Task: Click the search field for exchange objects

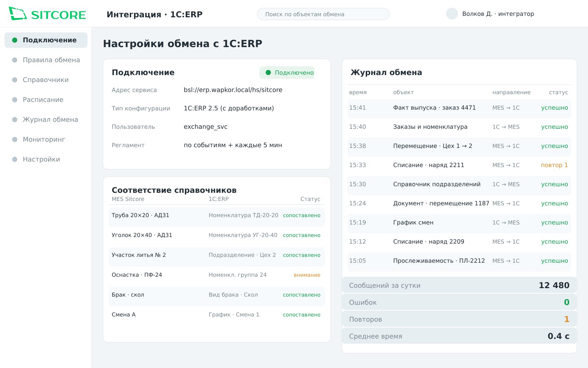Action: (323, 14)
